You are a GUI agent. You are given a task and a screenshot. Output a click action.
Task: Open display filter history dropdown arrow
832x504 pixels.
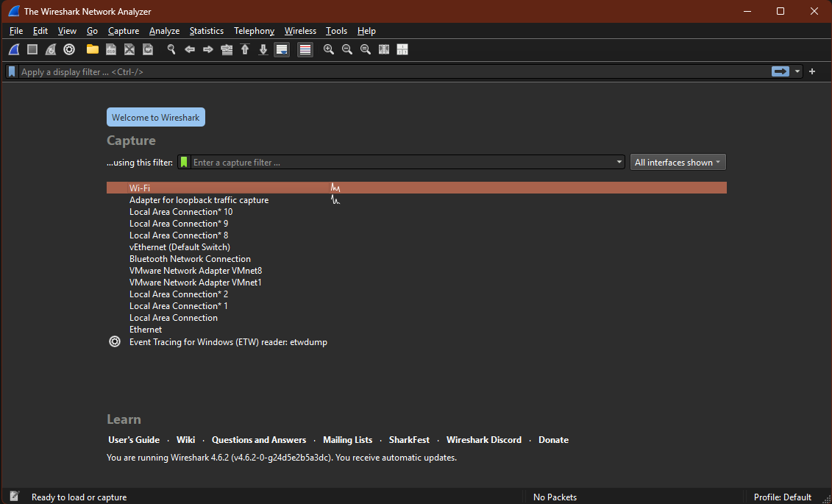pos(797,71)
